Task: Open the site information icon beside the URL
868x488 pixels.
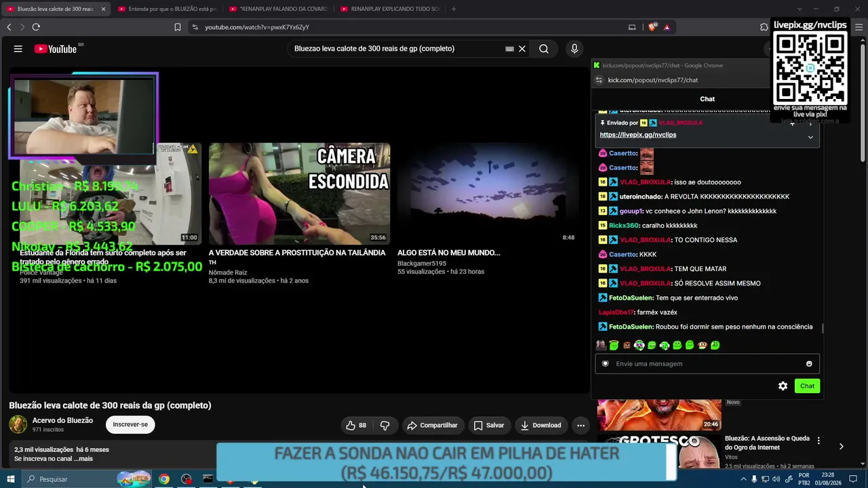Action: (195, 27)
